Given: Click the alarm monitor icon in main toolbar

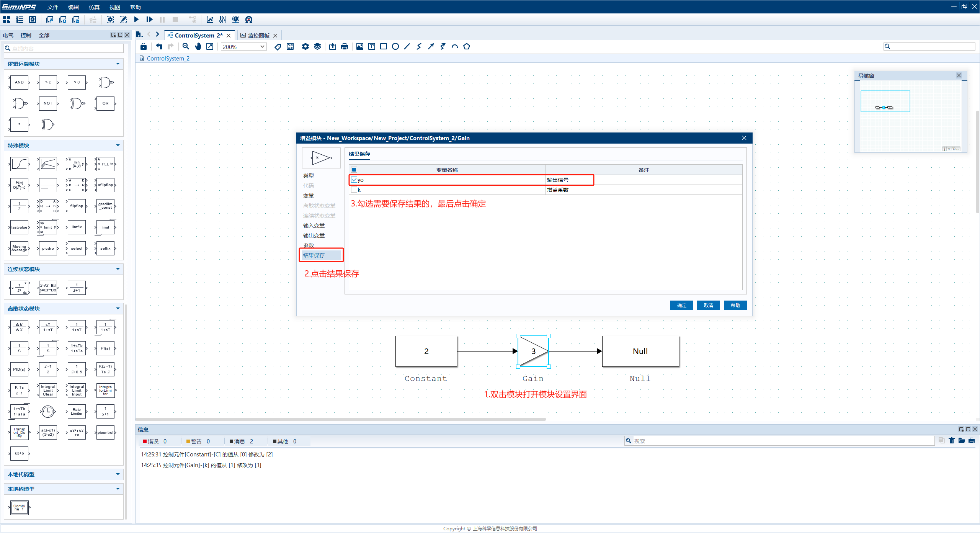Looking at the screenshot, I should pyautogui.click(x=236, y=20).
